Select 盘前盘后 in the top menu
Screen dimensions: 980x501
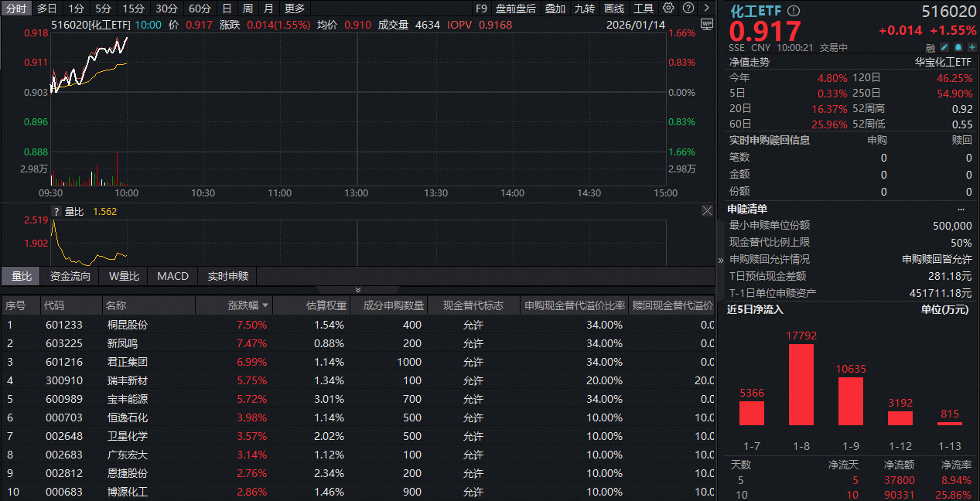[x=516, y=9]
